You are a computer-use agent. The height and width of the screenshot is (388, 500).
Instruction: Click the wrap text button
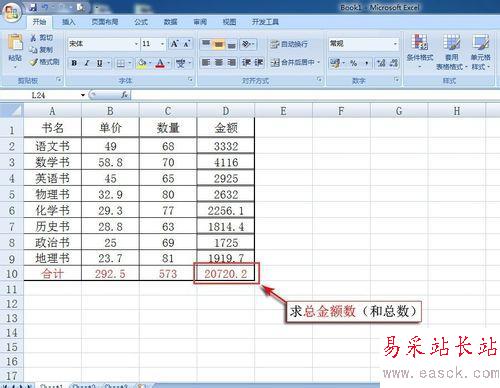click(x=289, y=44)
